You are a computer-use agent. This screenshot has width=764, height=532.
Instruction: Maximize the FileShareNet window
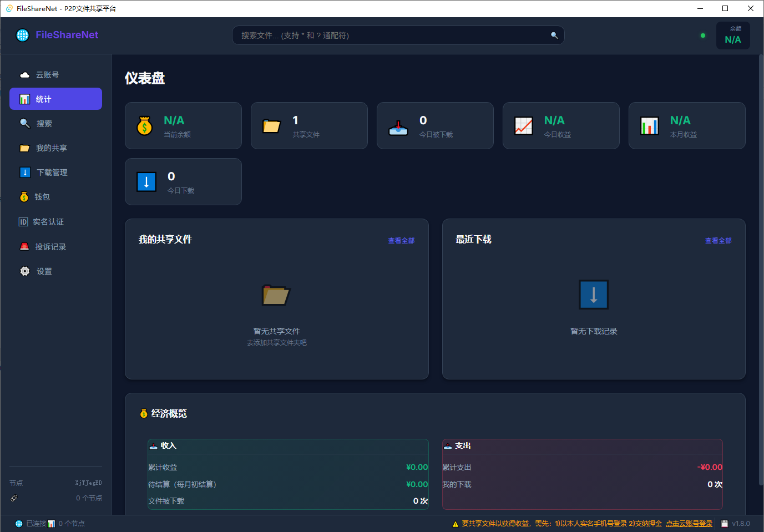(725, 8)
